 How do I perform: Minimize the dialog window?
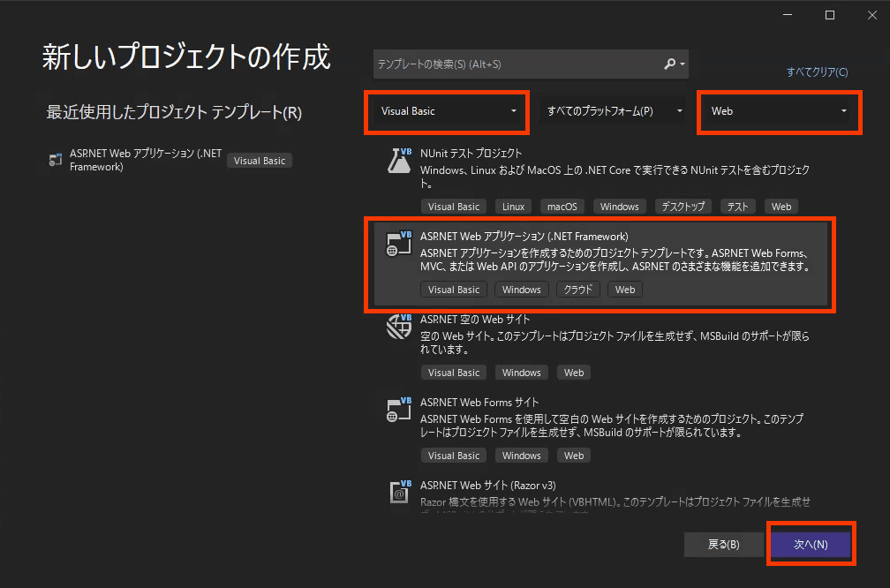pyautogui.click(x=788, y=15)
